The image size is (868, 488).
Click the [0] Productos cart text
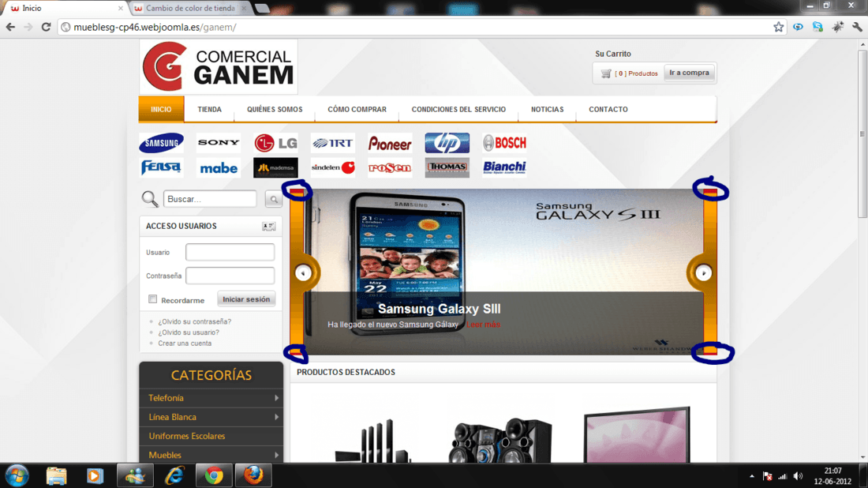(x=636, y=73)
